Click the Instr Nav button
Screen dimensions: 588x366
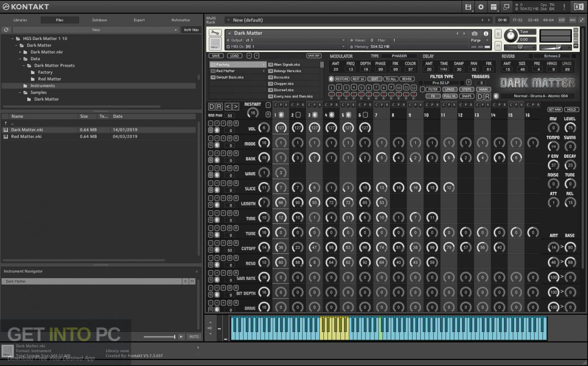pos(191,30)
